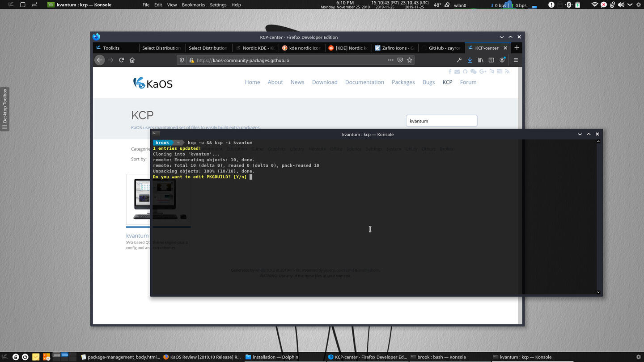
Task: Open the Forum link in KaOS navigation
Action: (x=468, y=82)
